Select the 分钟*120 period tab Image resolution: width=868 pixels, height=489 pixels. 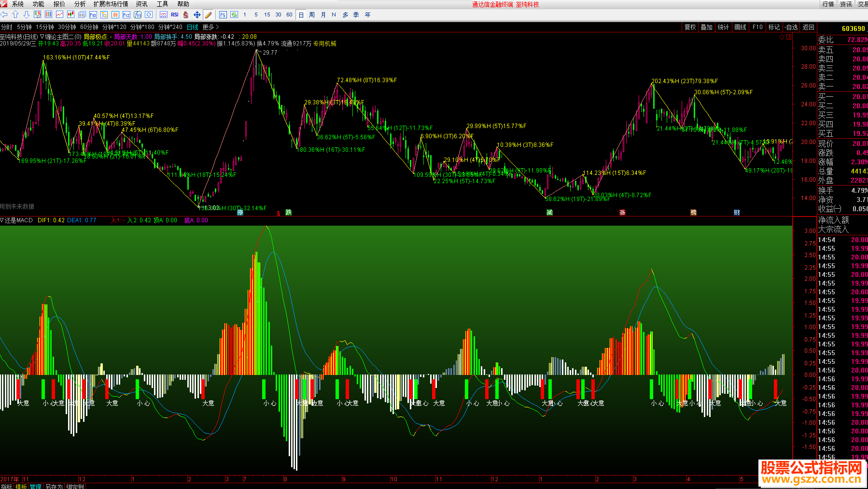point(114,27)
